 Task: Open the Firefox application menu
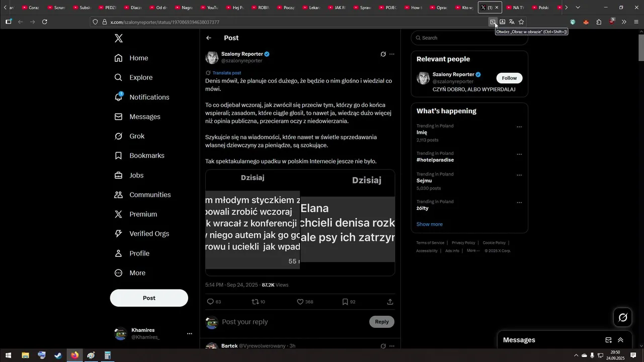(636, 22)
